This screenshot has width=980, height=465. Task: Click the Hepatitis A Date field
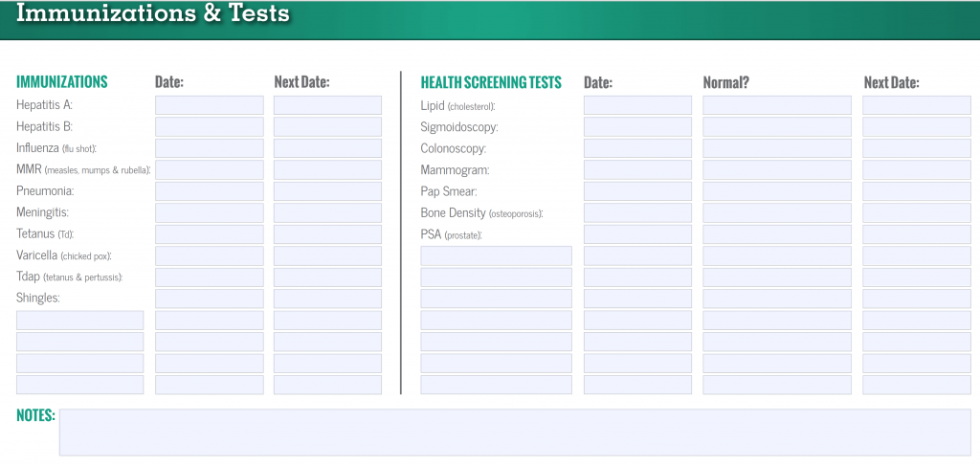click(210, 105)
